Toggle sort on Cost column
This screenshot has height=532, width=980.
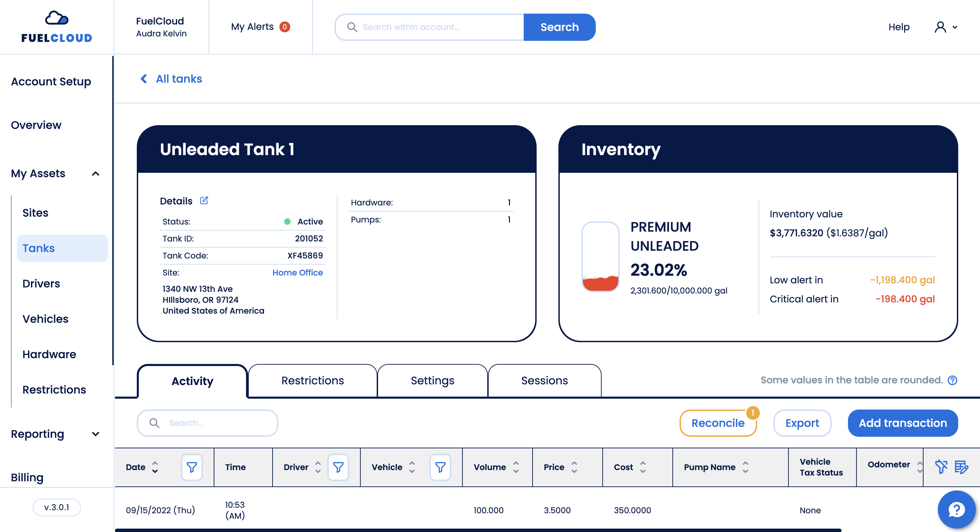642,467
